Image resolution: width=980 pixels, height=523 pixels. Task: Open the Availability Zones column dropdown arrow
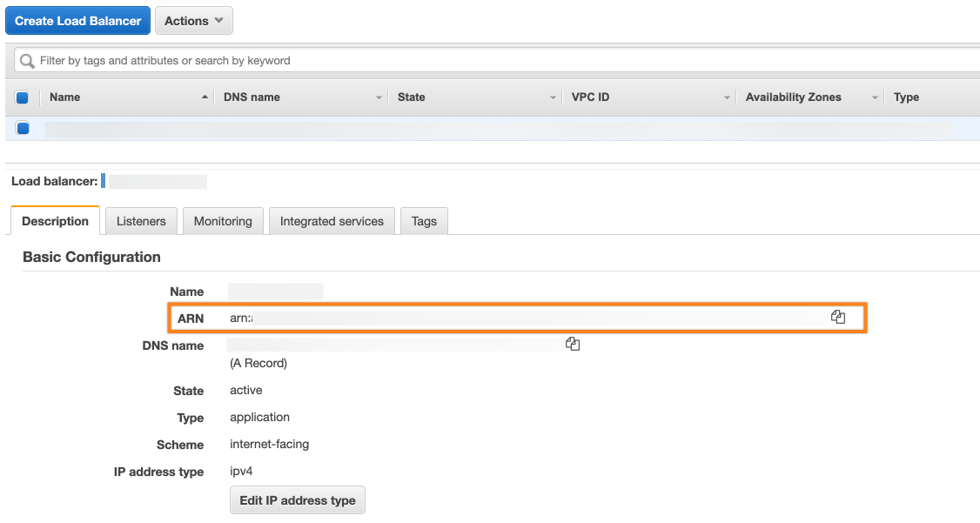(875, 97)
